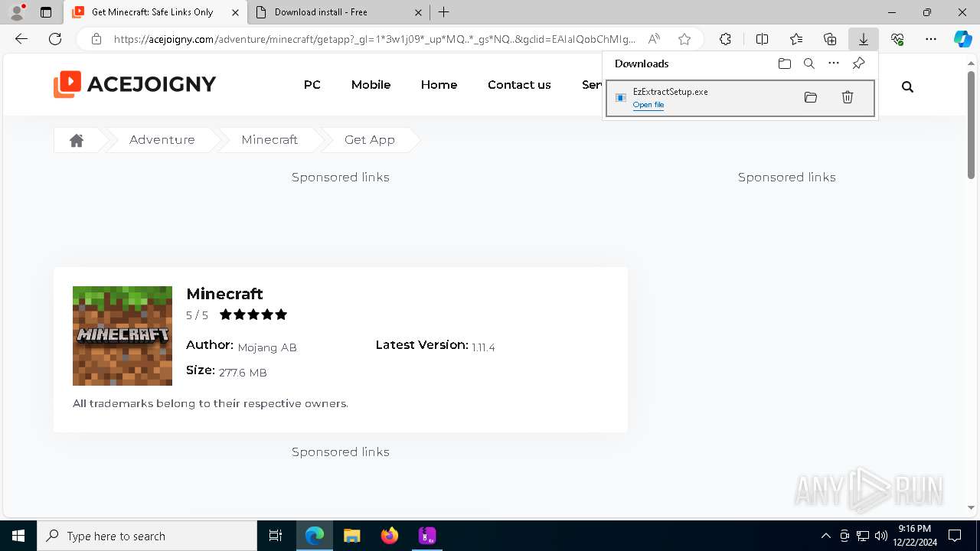Delete EzExtractSetup.exe download entry
This screenshot has height=551, width=980.
(848, 97)
